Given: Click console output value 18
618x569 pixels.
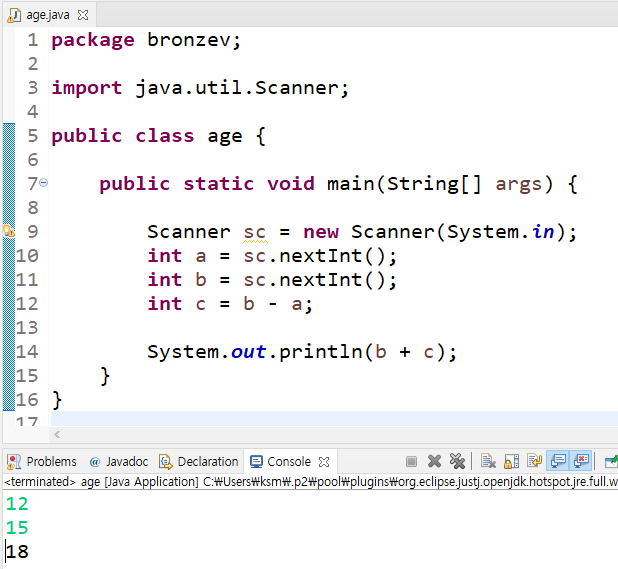Looking at the screenshot, I should click(x=17, y=551).
